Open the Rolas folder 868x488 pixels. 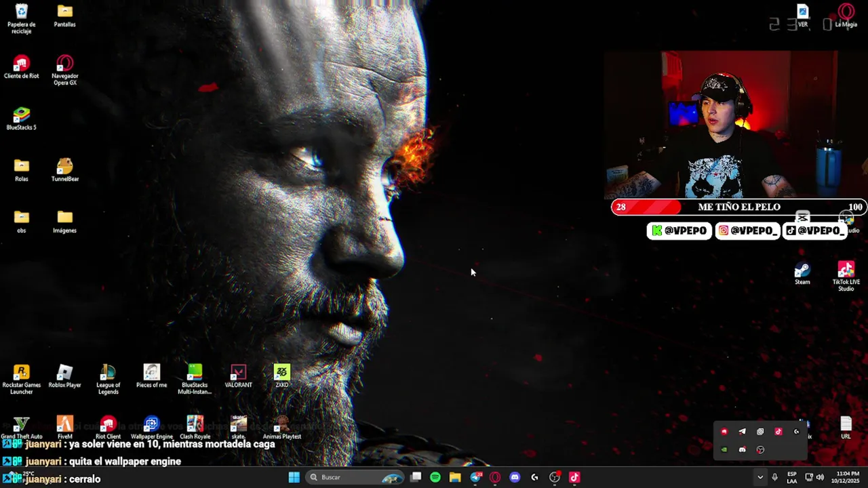click(21, 169)
